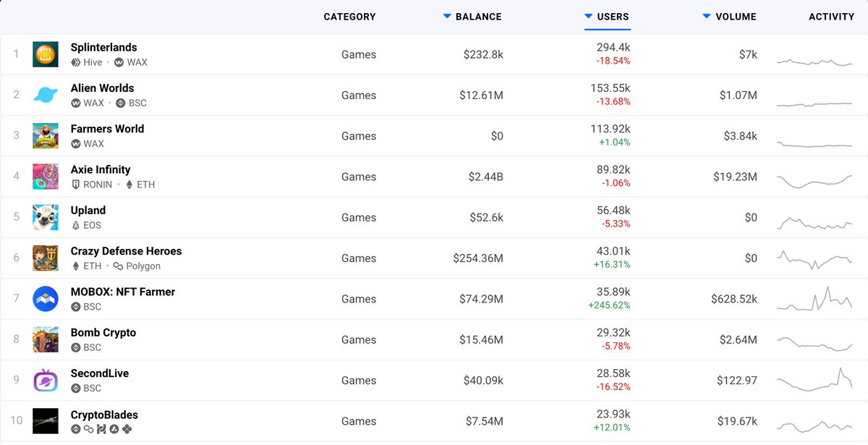Click the Polygon chain icon under Crazy Defense Heroes

pyautogui.click(x=119, y=266)
